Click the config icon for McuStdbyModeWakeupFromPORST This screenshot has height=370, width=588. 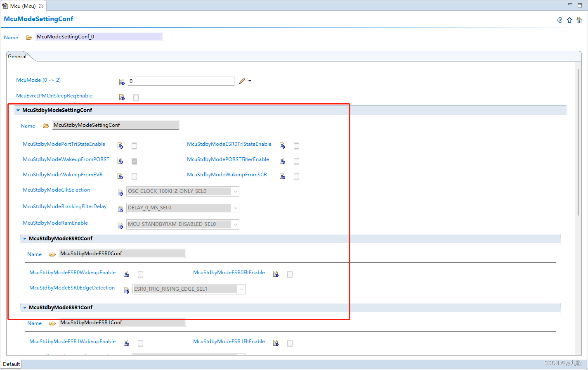coord(120,161)
